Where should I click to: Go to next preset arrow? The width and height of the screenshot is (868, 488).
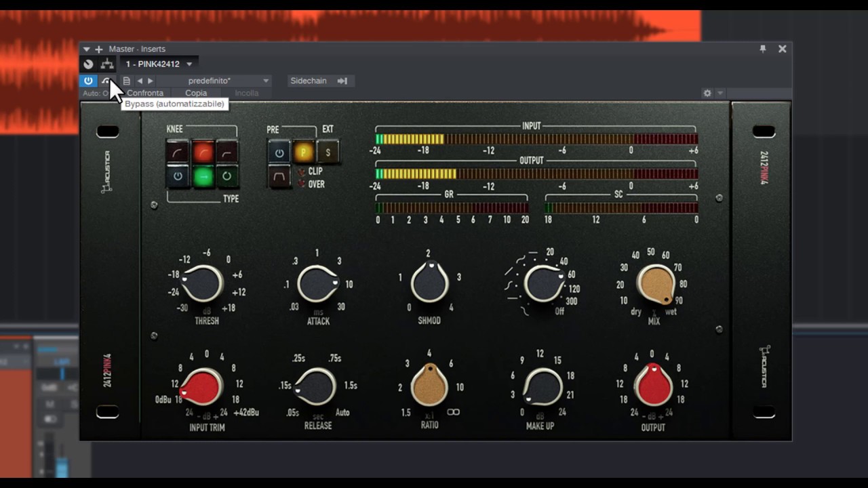[151, 81]
